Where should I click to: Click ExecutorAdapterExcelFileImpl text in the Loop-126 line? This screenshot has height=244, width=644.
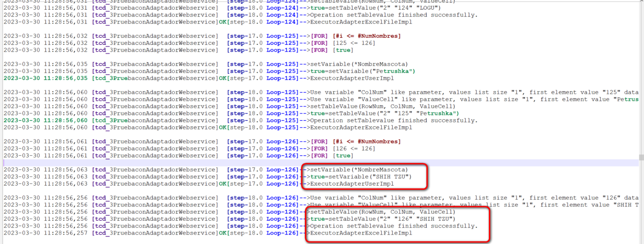pyautogui.click(x=361, y=233)
